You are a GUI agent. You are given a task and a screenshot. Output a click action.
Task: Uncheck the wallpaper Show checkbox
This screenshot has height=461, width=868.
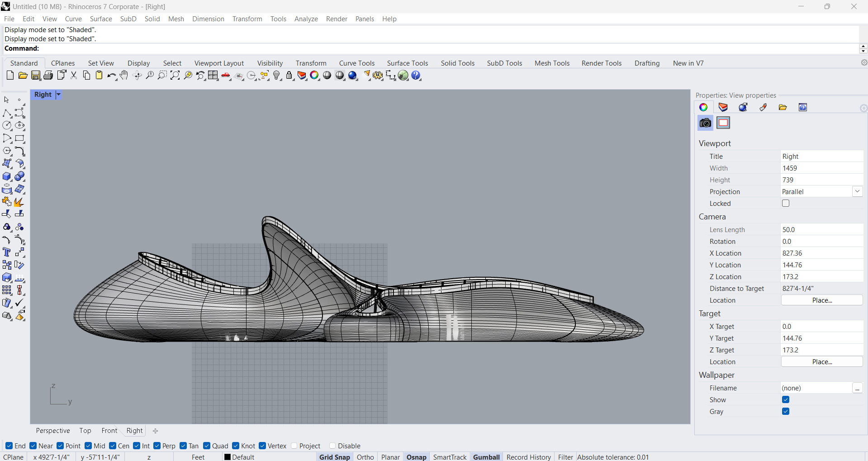786,400
